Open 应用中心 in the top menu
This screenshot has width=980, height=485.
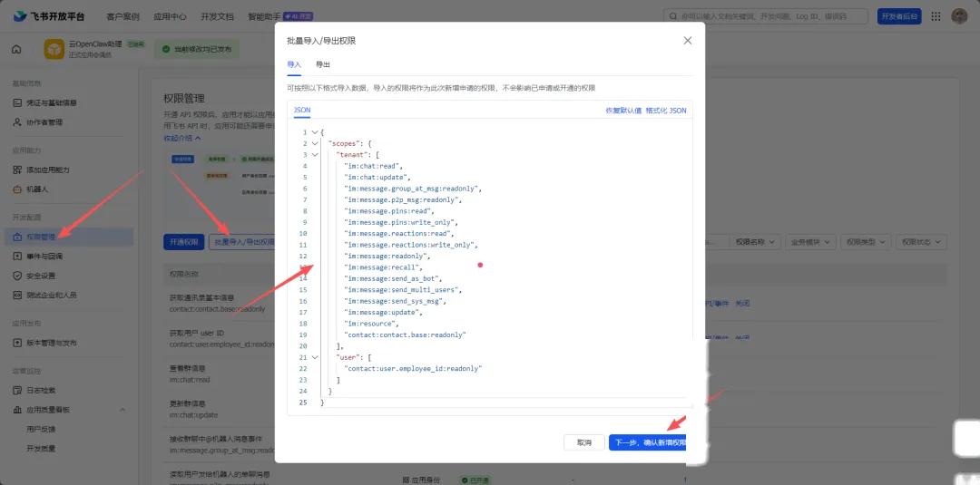pos(170,16)
